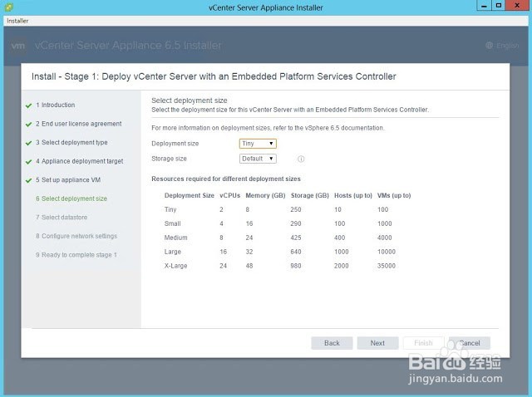Image resolution: width=532 pixels, height=397 pixels.
Task: Click hosts value 400 in Medium row
Action: pos(340,238)
